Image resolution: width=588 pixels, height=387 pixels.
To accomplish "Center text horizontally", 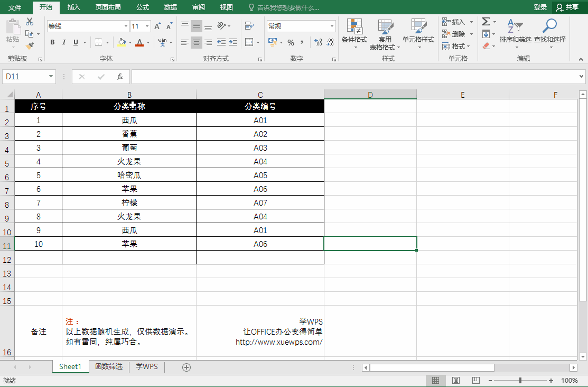I will pos(197,42).
